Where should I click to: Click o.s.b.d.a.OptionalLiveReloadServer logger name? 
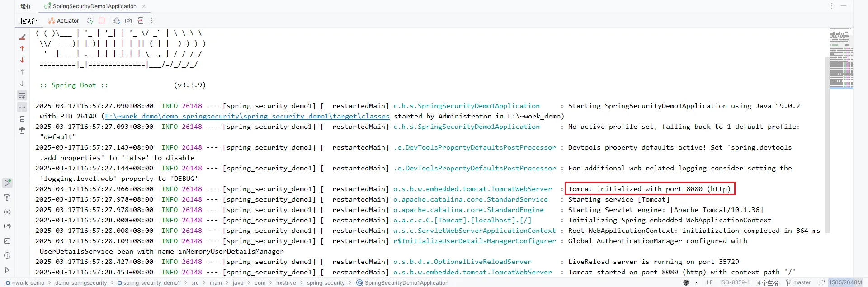coord(462,262)
